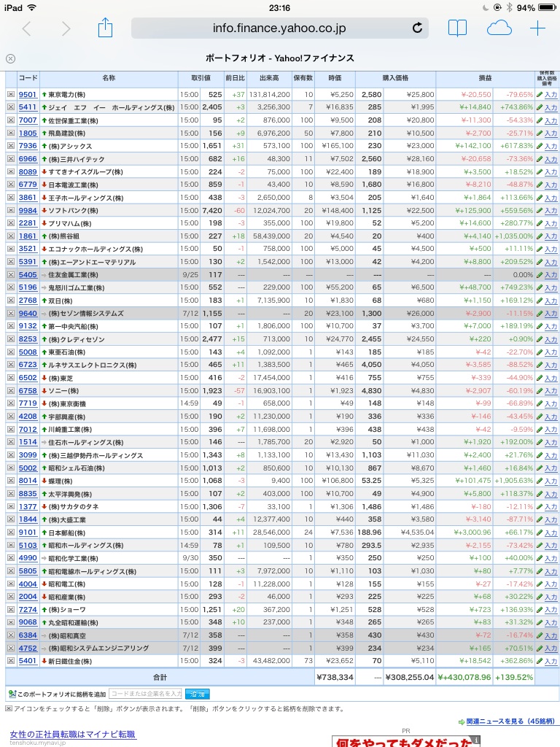Click the 購入価格 column header
Screen dimensions: 560x747
click(395, 77)
